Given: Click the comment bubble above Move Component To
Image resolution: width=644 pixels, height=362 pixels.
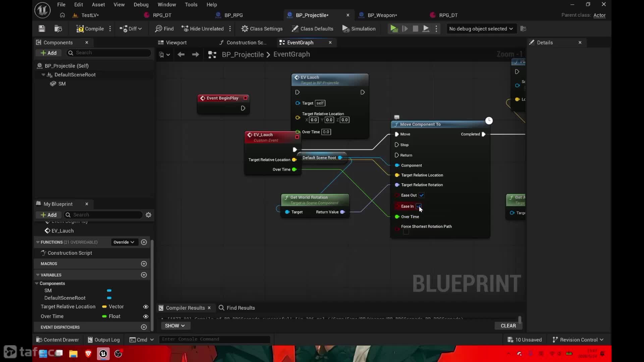Looking at the screenshot, I should click(x=397, y=117).
